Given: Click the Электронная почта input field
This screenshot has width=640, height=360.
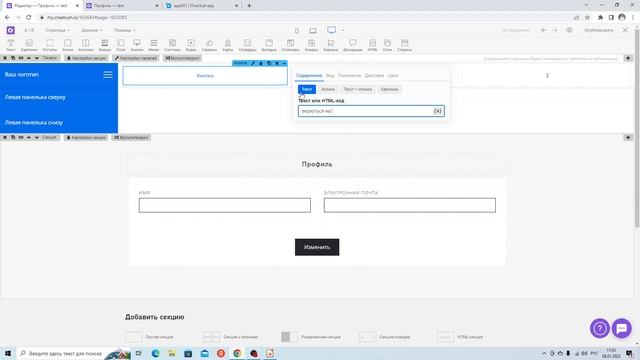Looking at the screenshot, I should tap(410, 205).
